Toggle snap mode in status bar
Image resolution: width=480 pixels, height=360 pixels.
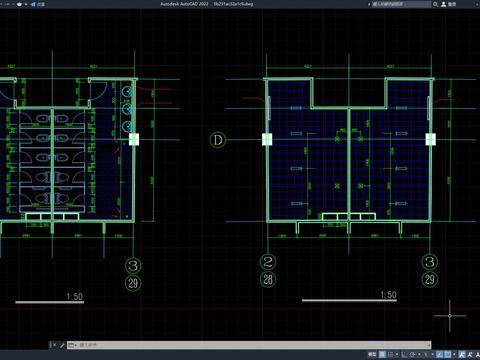coord(390,354)
